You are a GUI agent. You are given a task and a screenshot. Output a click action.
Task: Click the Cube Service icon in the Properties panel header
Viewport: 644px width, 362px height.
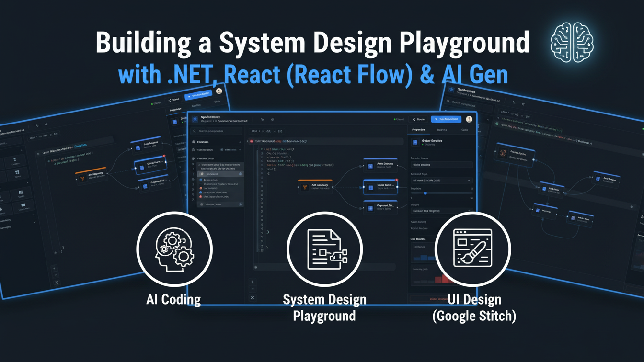(414, 142)
